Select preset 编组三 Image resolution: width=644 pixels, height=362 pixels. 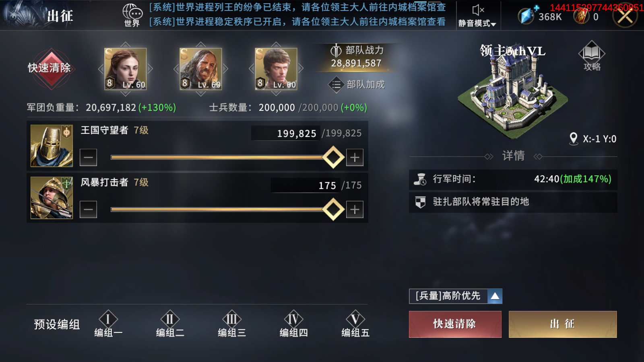click(231, 324)
